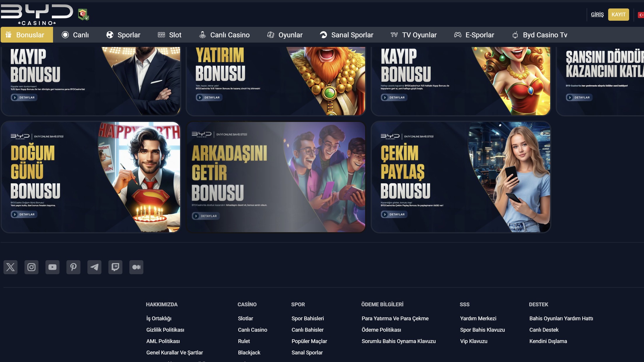This screenshot has width=644, height=362.
Task: Click the KAYIT registration button
Action: [x=619, y=14]
